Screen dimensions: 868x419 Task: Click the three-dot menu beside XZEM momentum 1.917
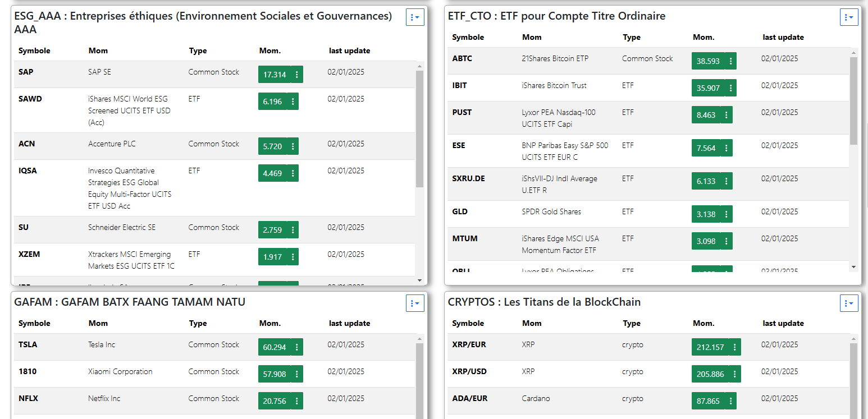(x=293, y=257)
